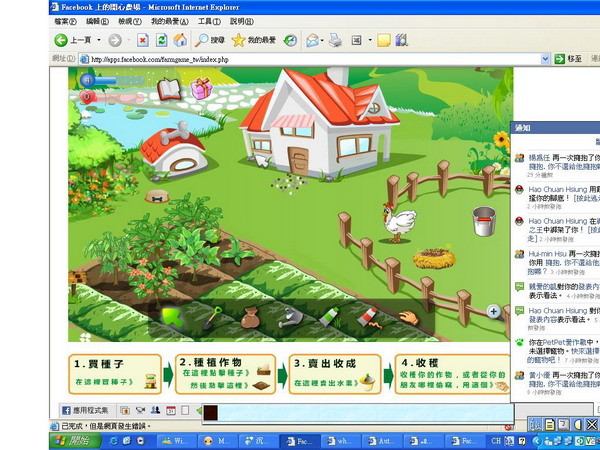
Task: Click the metal bucket by the fence
Action: (484, 221)
